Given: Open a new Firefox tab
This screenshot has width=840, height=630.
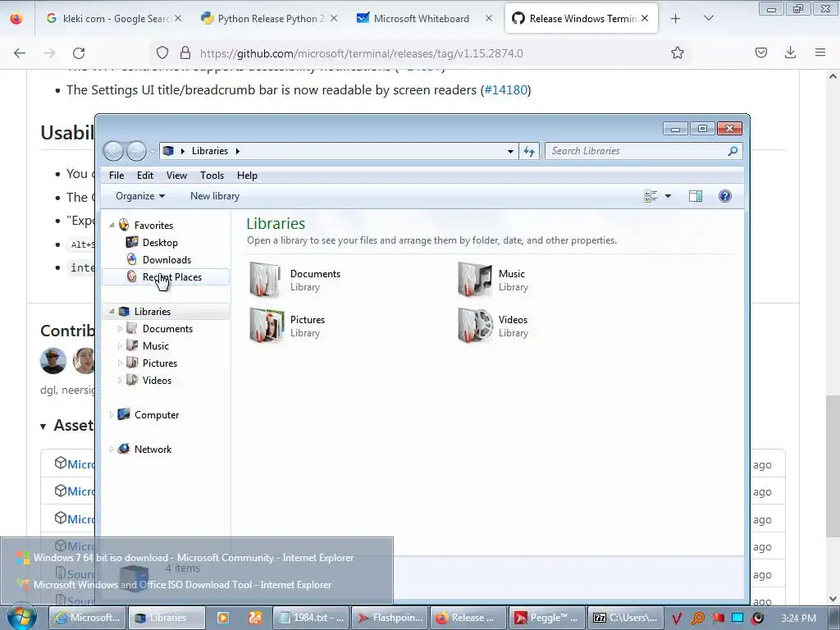Looking at the screenshot, I should pyautogui.click(x=676, y=19).
